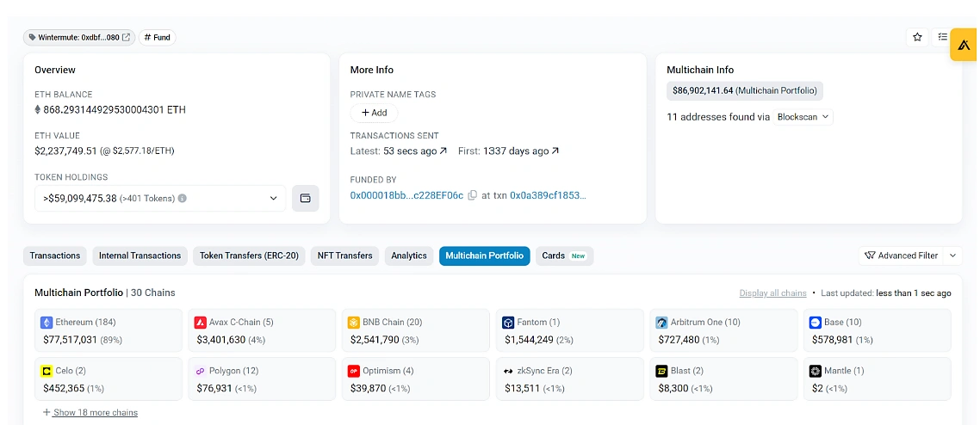Viewport: 980px width, 425px height.
Task: Click the Polygon chain logo
Action: pos(200,372)
